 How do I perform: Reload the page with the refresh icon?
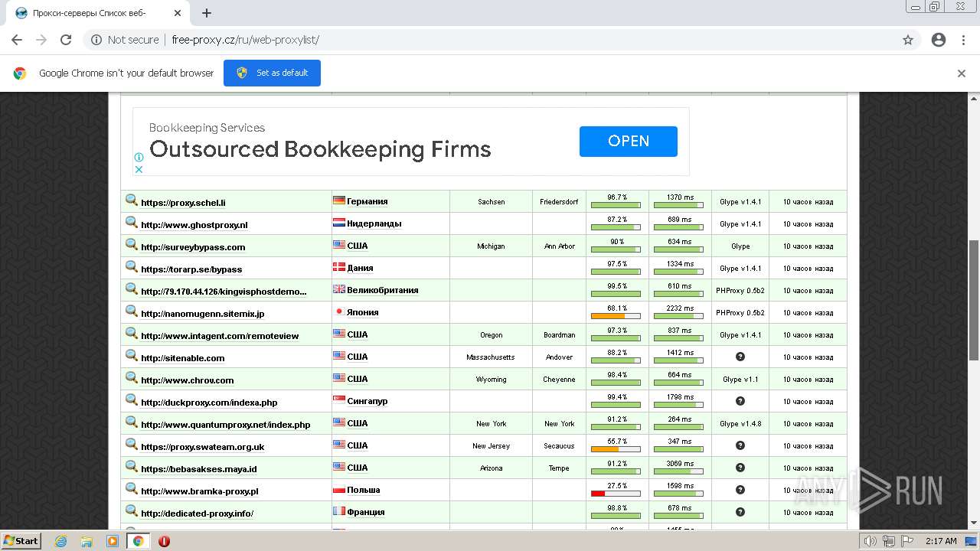[x=66, y=40]
